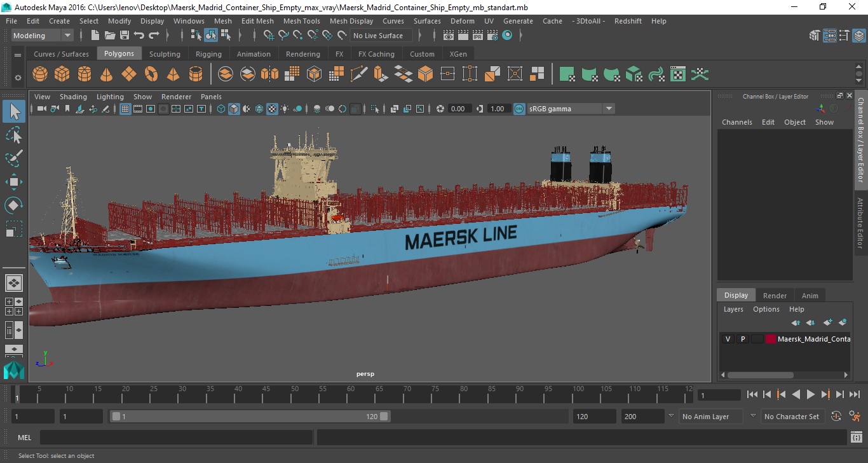The width and height of the screenshot is (868, 463).
Task: Activate the Select tool in the toolbox
Action: 14,112
